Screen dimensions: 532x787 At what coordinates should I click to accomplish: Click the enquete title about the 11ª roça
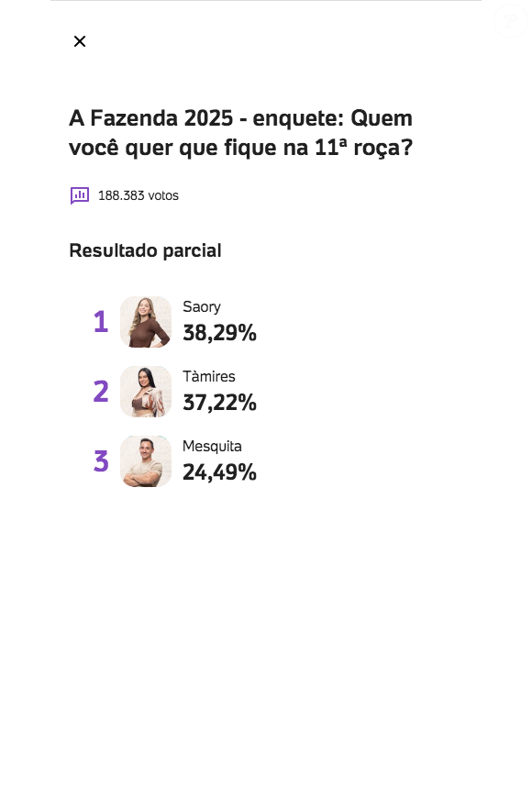(241, 132)
